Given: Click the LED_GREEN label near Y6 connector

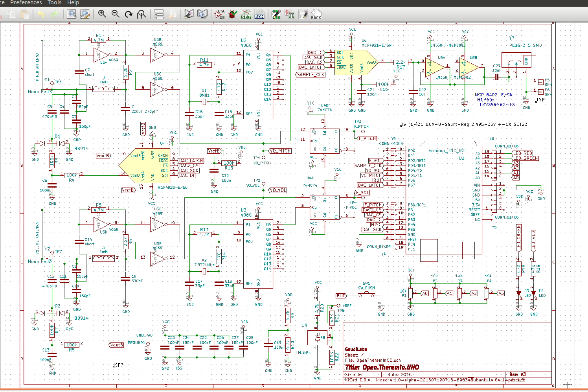Looking at the screenshot, I should click(x=525, y=158).
